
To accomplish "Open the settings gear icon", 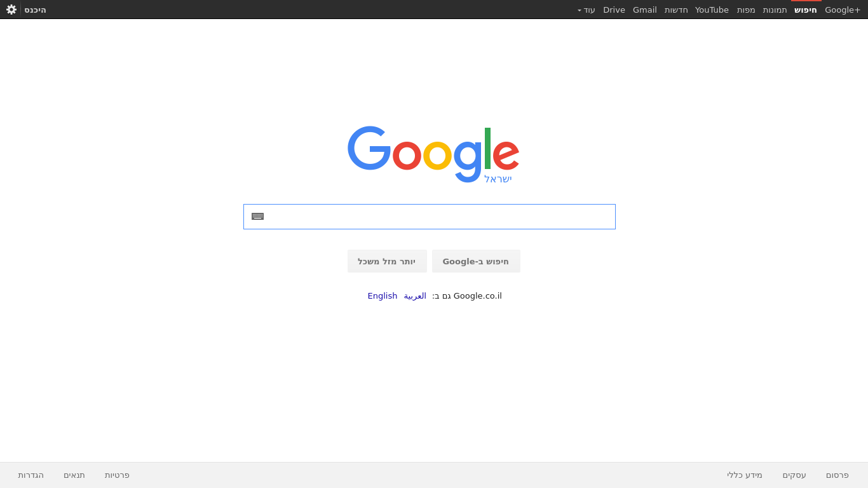I will point(11,10).
